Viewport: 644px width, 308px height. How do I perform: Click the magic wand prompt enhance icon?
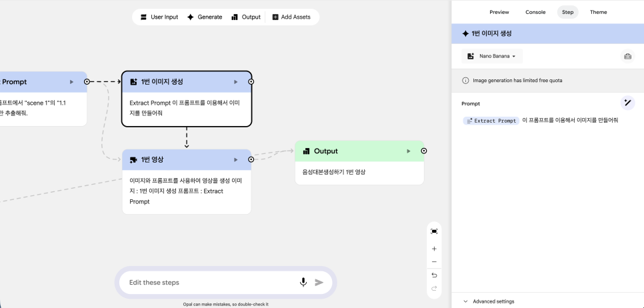tap(627, 103)
